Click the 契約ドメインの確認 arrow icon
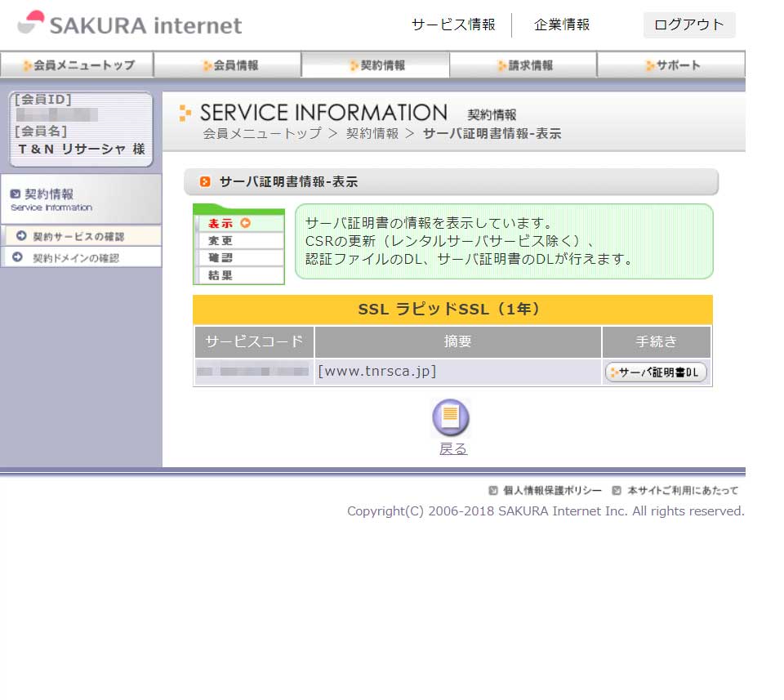Screen dimensions: 784x700 [x=17, y=257]
